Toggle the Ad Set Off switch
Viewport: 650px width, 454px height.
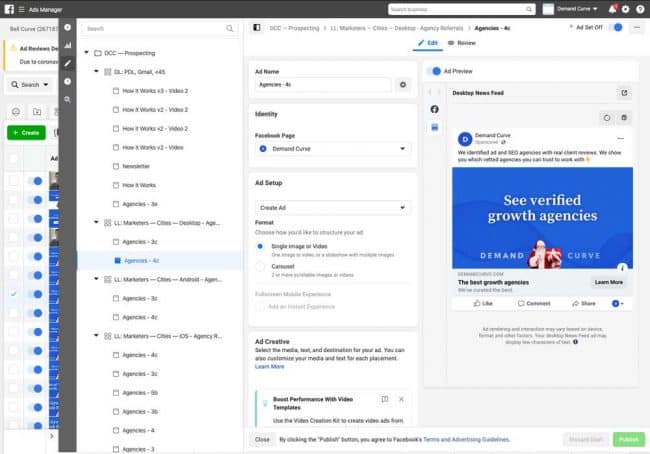coord(615,27)
